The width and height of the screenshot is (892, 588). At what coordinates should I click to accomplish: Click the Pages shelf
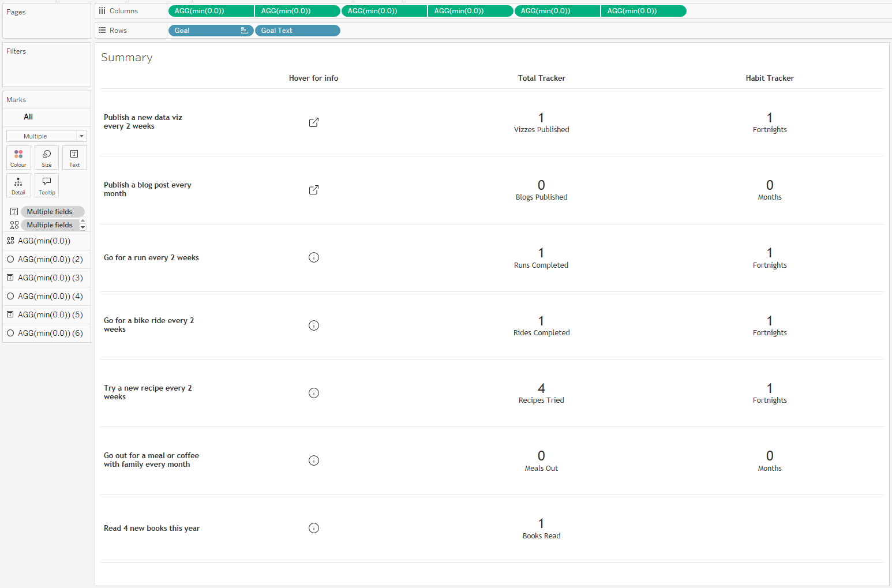coord(47,21)
